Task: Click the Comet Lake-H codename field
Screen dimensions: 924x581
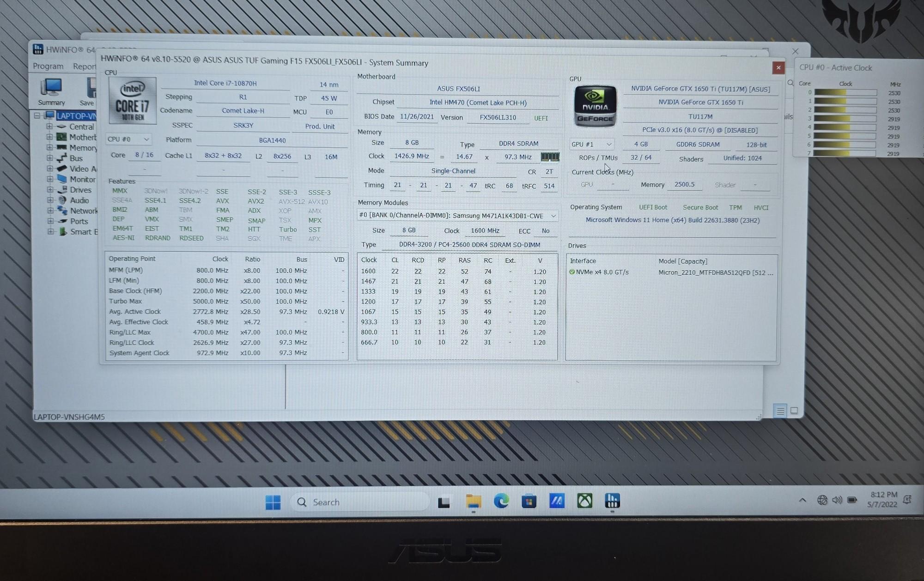Action: click(243, 111)
